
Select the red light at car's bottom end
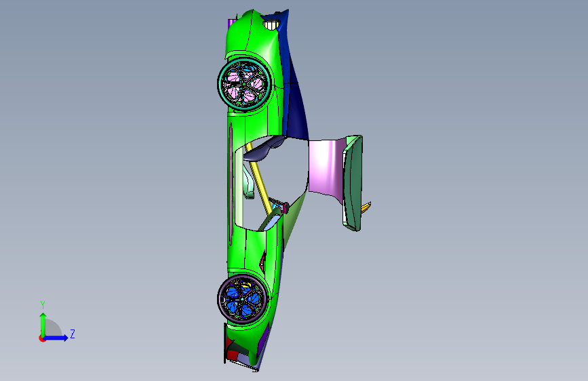[x=233, y=354]
